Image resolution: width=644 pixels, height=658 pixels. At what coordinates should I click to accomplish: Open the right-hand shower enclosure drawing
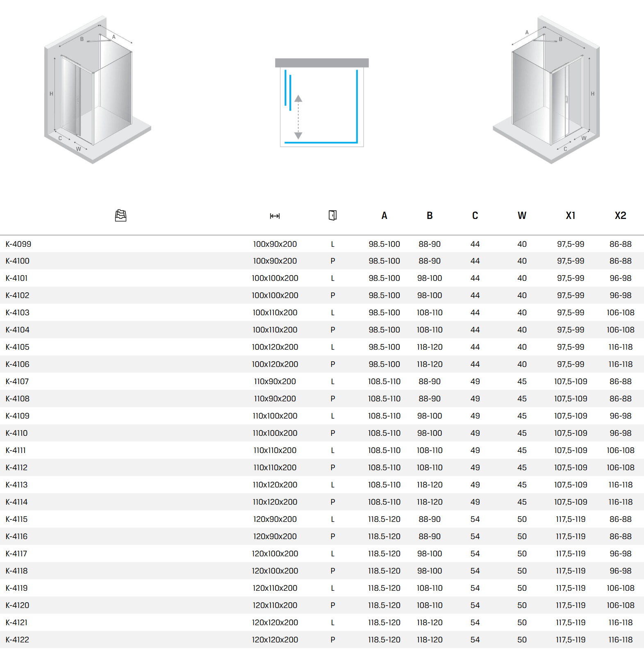pos(546,90)
